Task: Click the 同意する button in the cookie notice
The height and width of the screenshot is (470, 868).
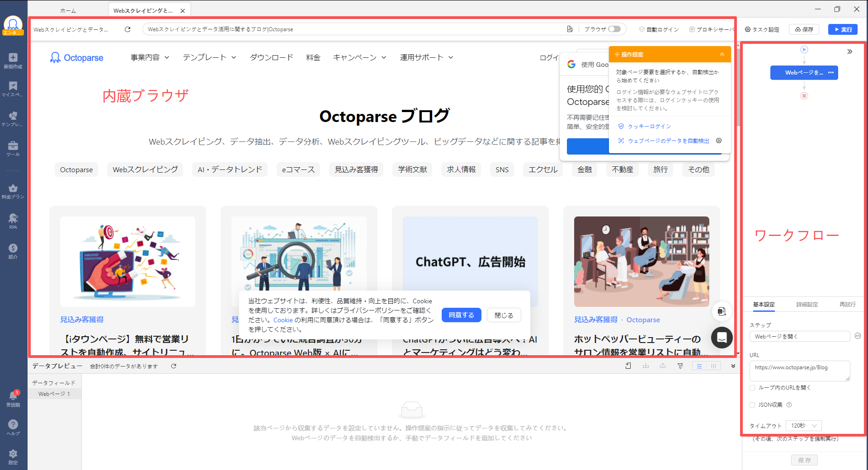Action: tap(461, 315)
